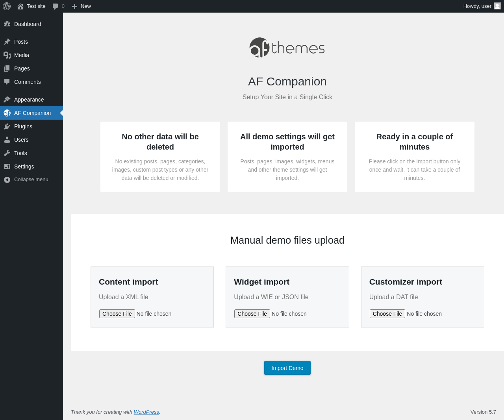504x420 pixels.
Task: Click the Widget import heading
Action: coord(261,282)
